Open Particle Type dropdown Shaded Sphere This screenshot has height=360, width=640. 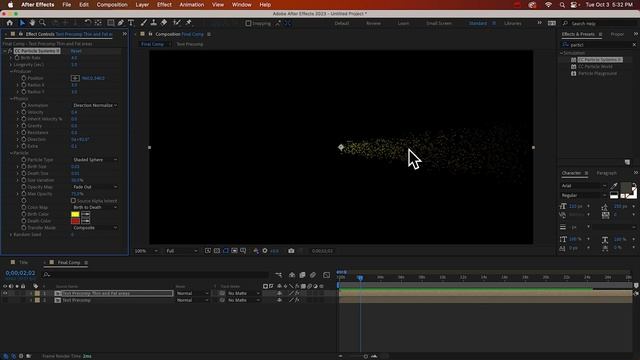pyautogui.click(x=95, y=160)
